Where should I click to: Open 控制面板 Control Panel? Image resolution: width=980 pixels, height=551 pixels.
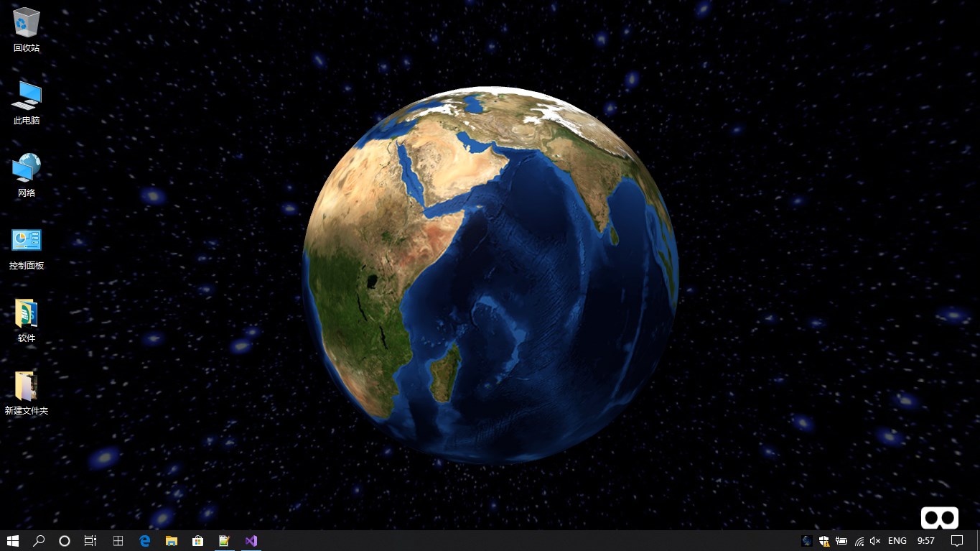click(26, 239)
